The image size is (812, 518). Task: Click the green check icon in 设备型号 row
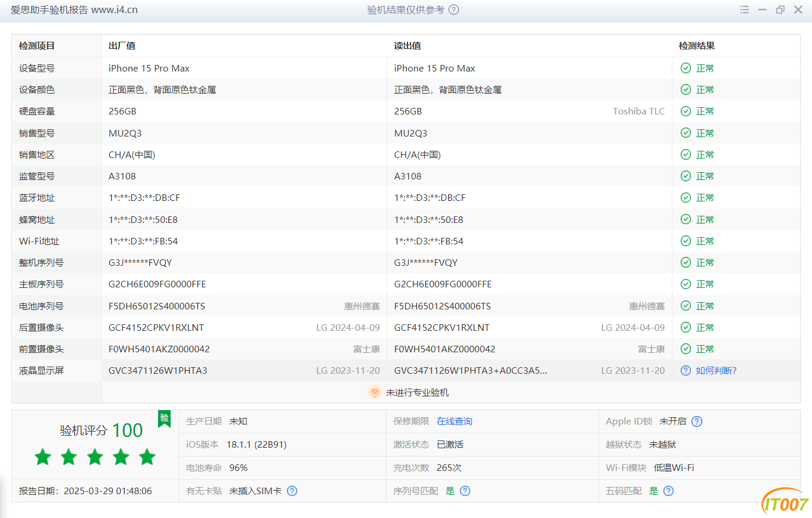pos(686,69)
